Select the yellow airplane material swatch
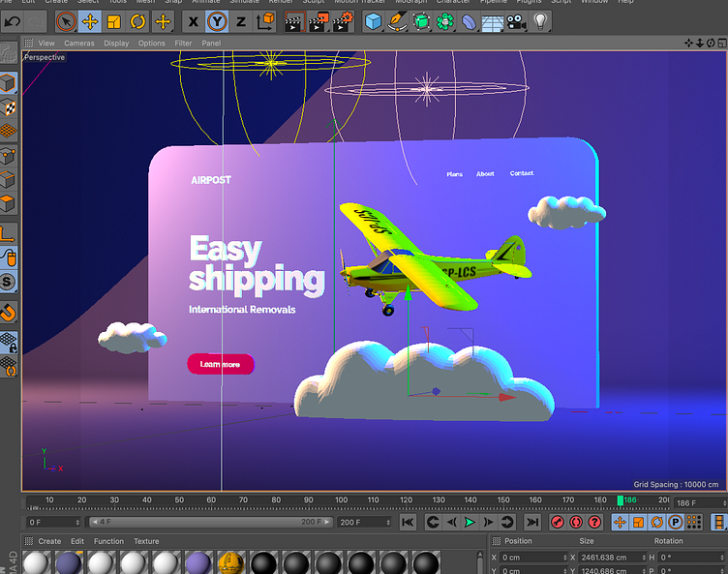This screenshot has height=574, width=728. [x=229, y=563]
